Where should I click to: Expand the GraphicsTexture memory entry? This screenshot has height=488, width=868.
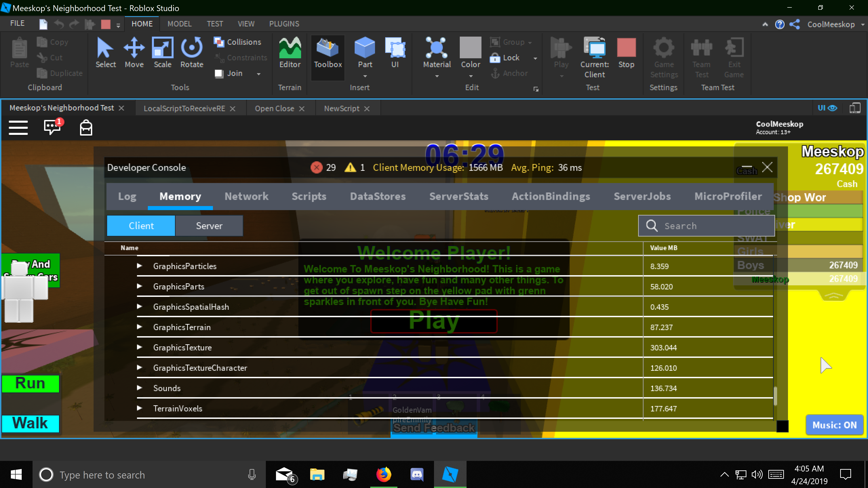(x=140, y=347)
